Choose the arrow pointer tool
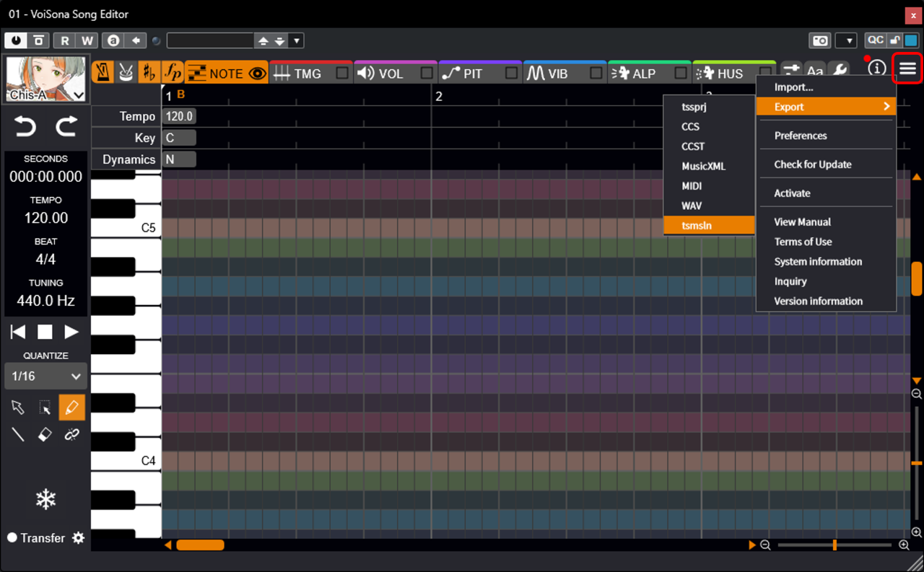 click(x=18, y=408)
